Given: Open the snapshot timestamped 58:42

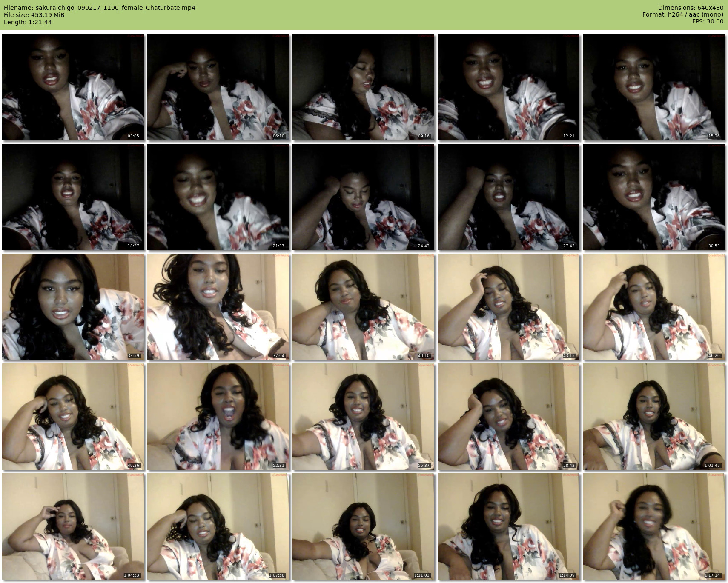Looking at the screenshot, I should coord(509,417).
